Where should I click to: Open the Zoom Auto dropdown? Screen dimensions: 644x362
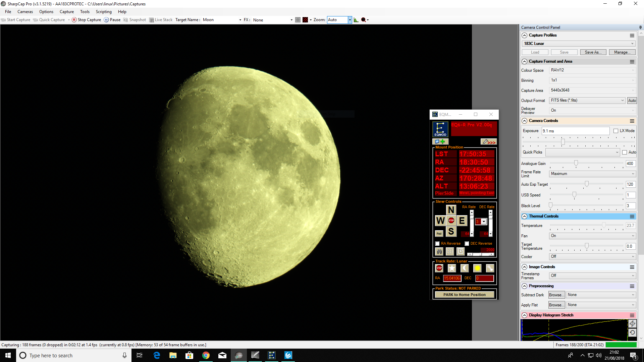tap(350, 20)
